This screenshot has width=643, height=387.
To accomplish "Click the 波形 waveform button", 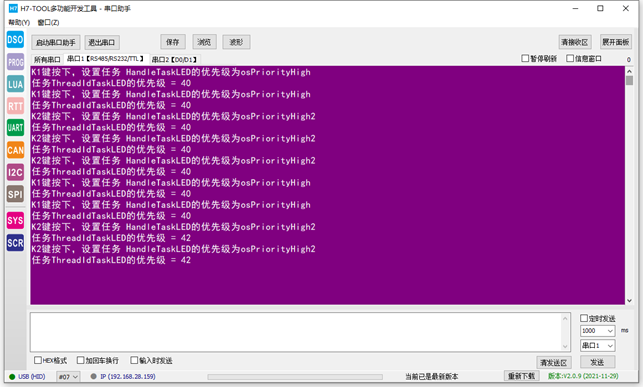I will (x=236, y=42).
